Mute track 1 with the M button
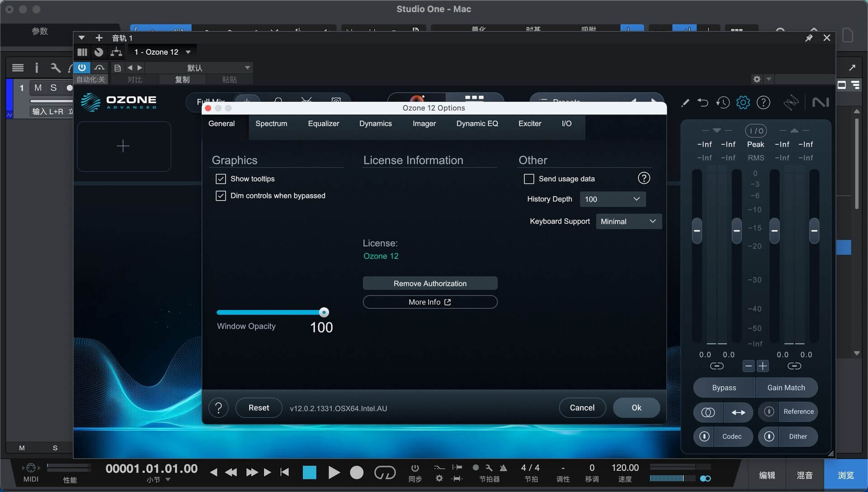 (38, 88)
